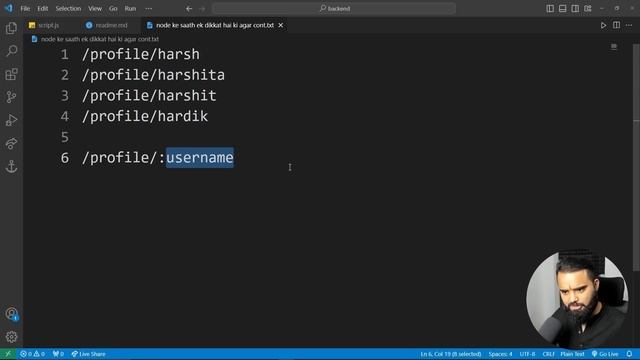Click the Ln 6, Col 19 cursor position

(451, 354)
